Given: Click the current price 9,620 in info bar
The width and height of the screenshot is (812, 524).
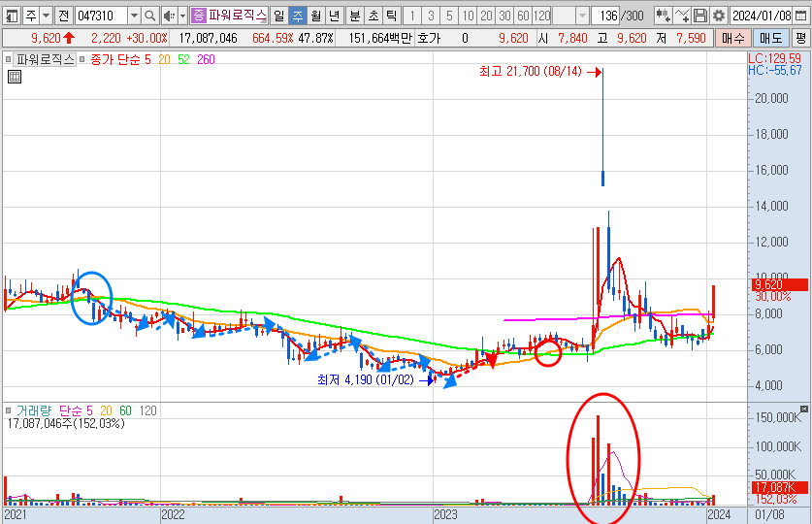Looking at the screenshot, I should (x=47, y=38).
